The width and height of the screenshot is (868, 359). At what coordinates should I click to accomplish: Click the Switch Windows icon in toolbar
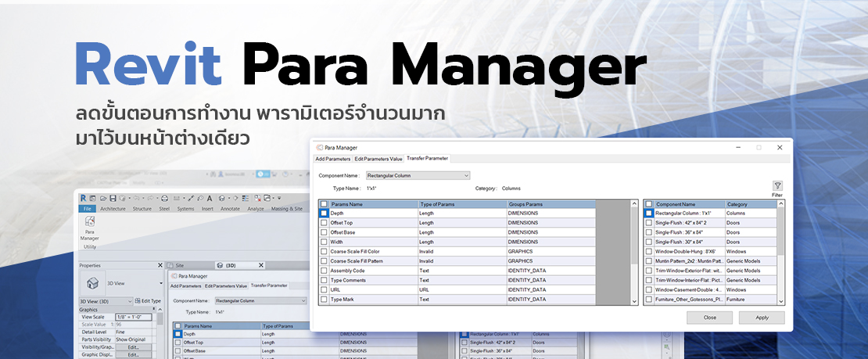[267, 199]
